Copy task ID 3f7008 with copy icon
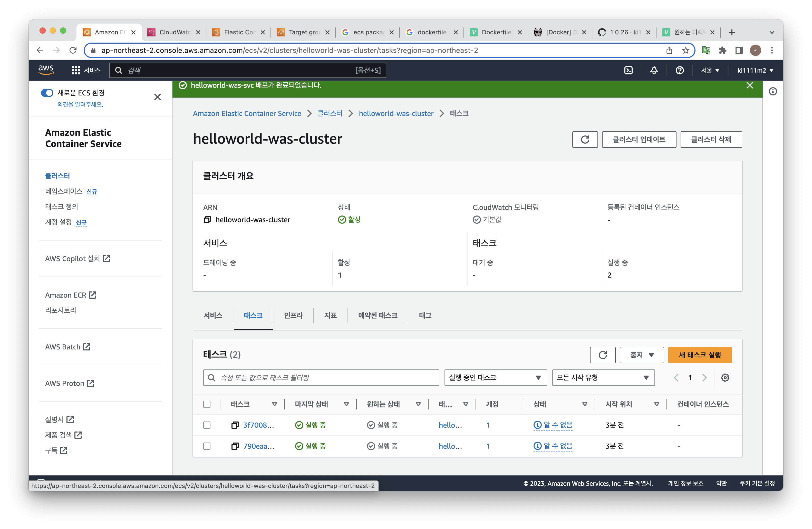This screenshot has height=529, width=812. click(235, 425)
